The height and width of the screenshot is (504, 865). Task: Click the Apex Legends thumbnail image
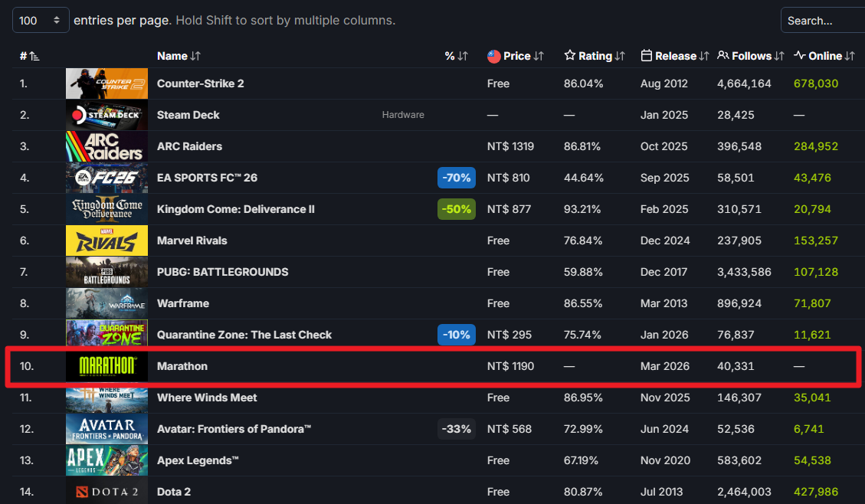106,460
